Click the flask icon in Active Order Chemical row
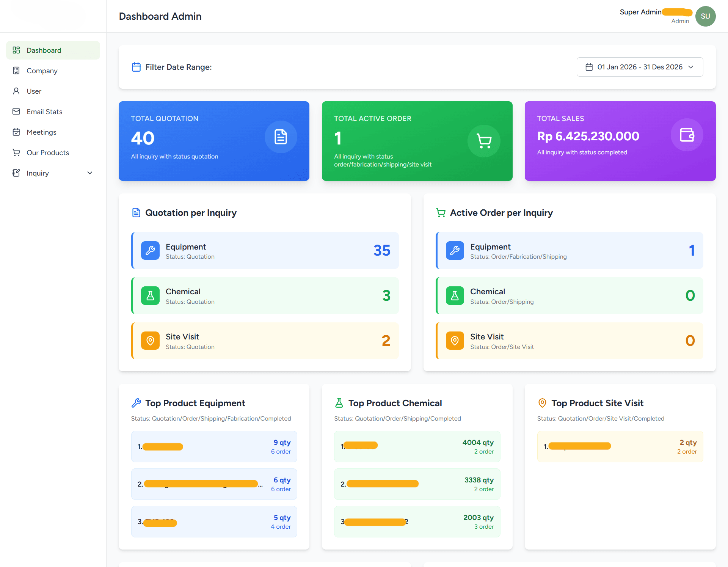 (455, 295)
